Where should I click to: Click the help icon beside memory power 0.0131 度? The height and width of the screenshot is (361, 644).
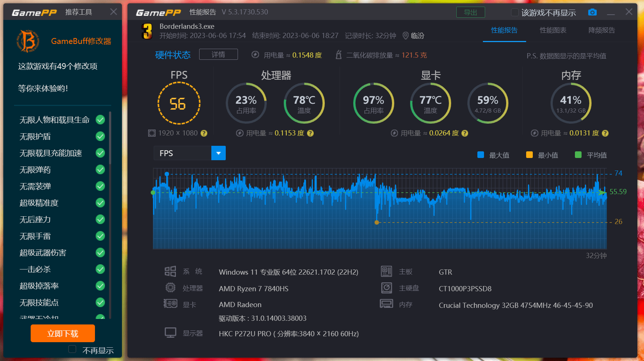tap(605, 133)
